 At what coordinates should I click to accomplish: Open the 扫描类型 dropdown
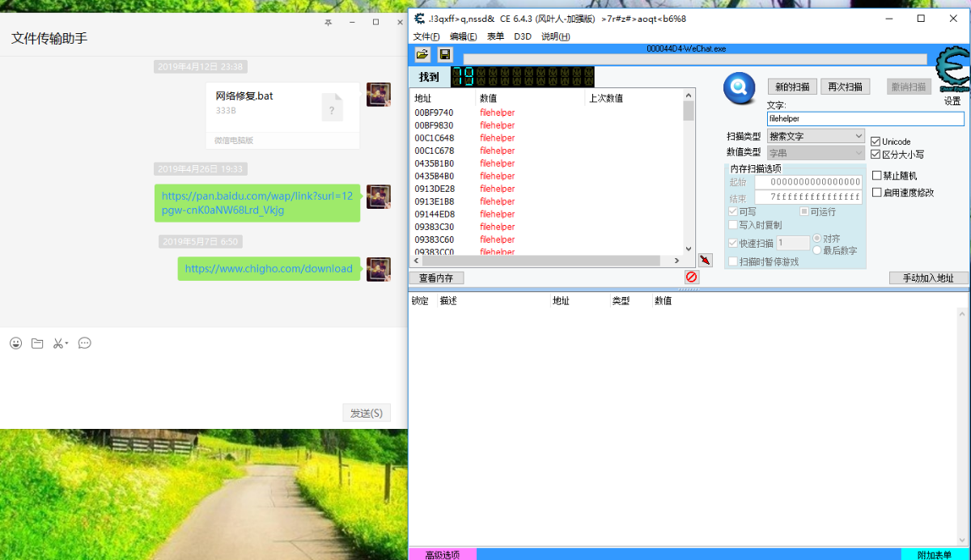(x=816, y=136)
